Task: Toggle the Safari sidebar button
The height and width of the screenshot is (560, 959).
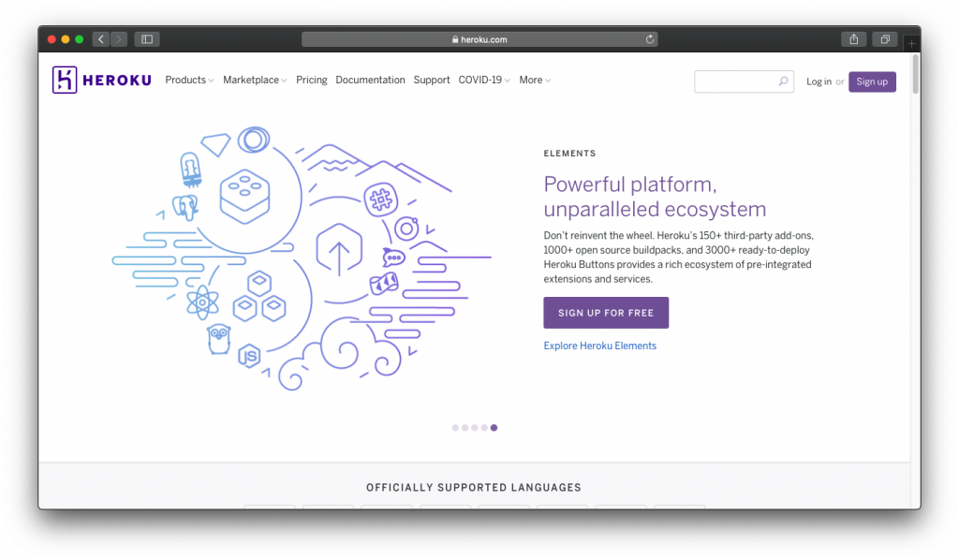Action: pos(147,39)
